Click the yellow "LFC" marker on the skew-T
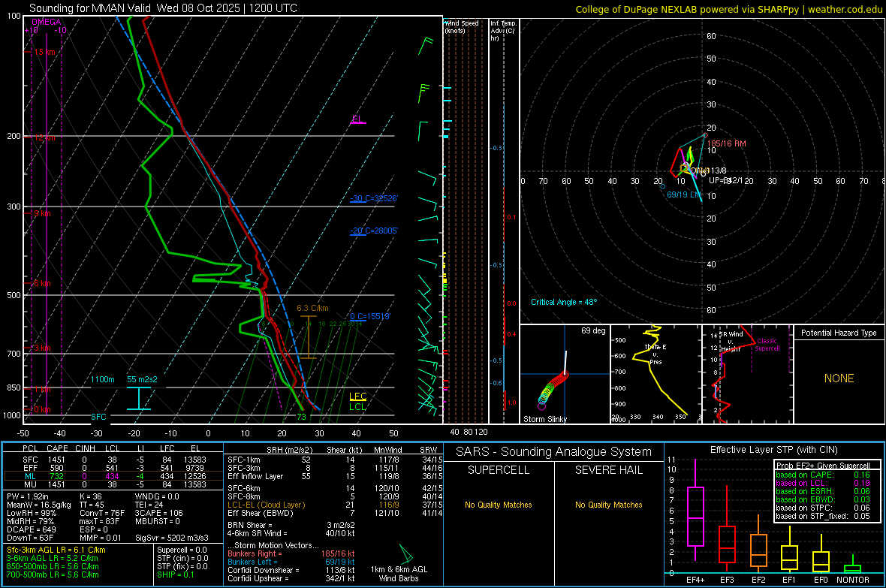The width and height of the screenshot is (886, 588). point(358,397)
